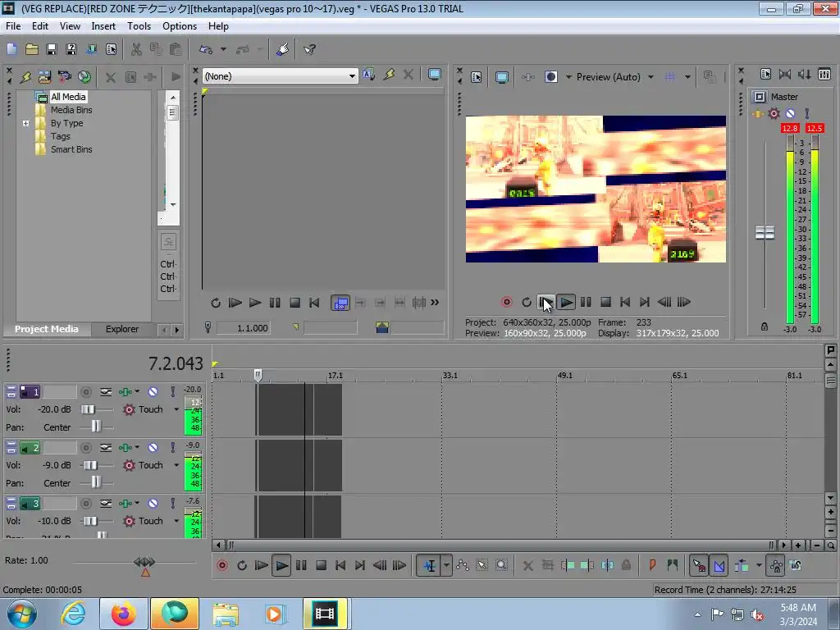Open the File menu

pos(13,25)
